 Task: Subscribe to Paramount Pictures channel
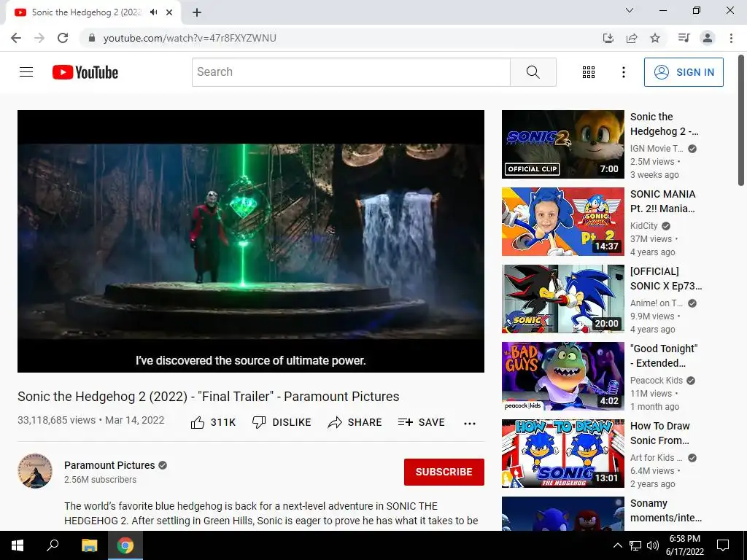click(444, 472)
